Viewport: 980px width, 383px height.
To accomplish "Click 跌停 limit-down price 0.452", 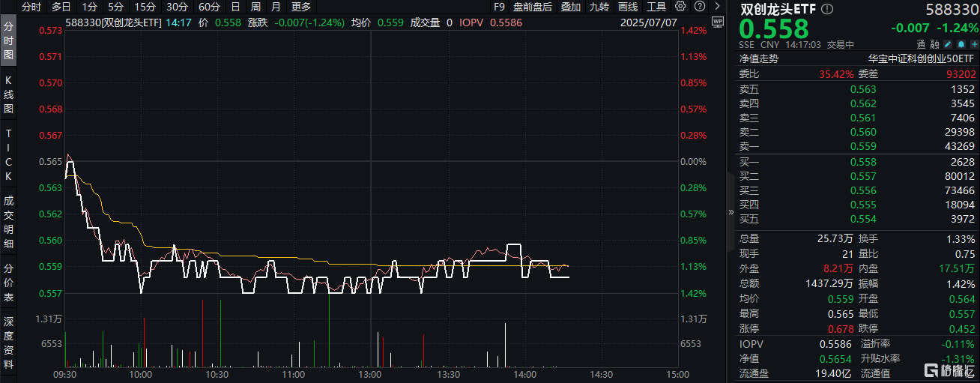I will click(962, 328).
